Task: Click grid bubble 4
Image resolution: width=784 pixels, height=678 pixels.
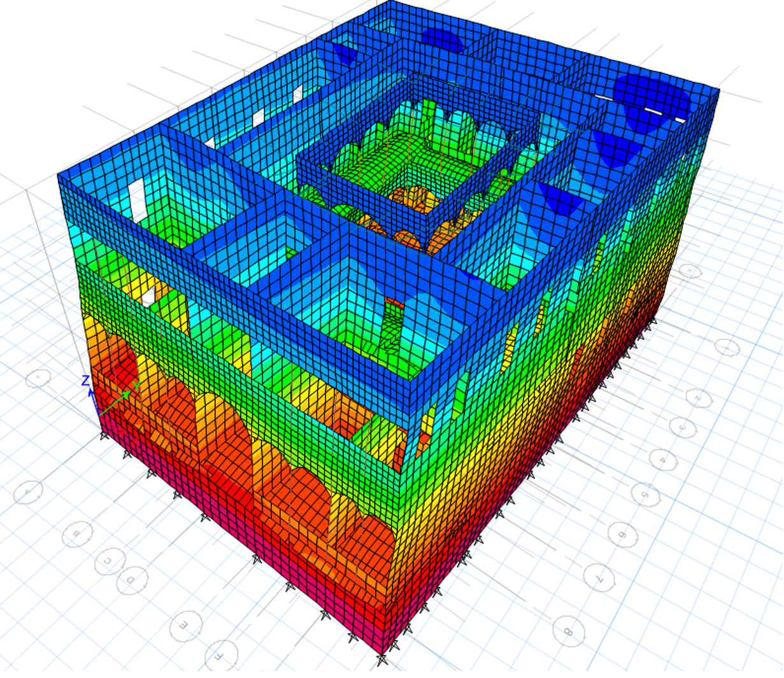Action: pos(664,458)
